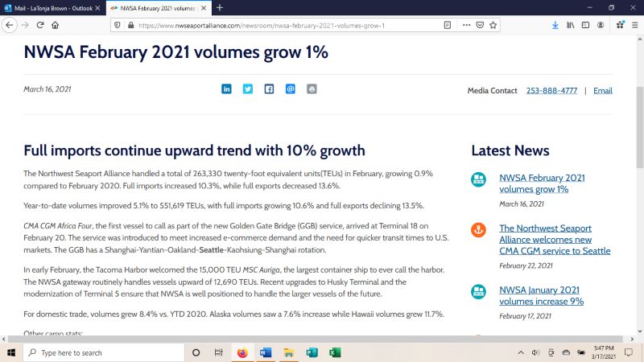Open page actions three-dot menu
Viewport: 644px width, 362px height.
pos(466,25)
